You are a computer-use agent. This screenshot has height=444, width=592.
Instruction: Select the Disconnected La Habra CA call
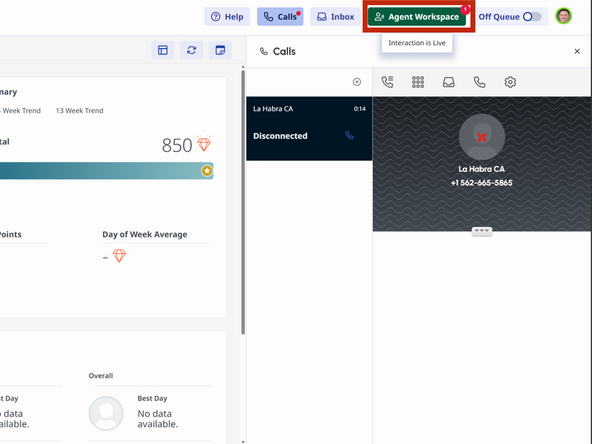309,129
